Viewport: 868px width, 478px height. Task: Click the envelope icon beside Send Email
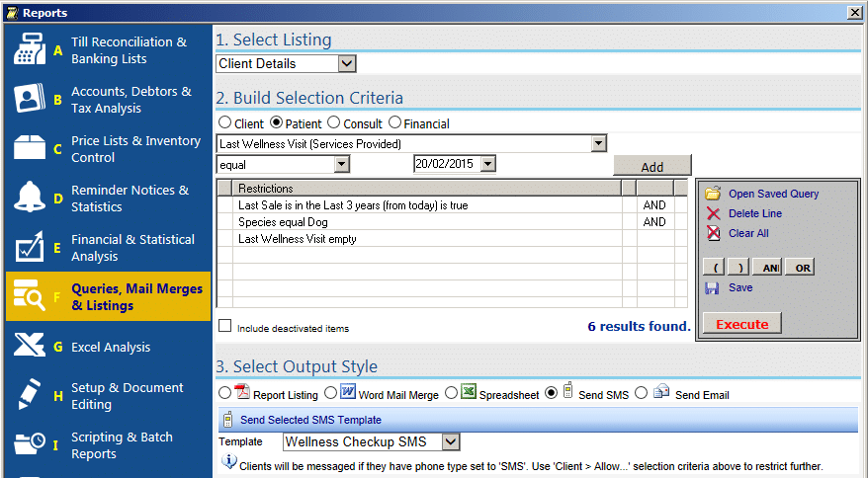(661, 391)
